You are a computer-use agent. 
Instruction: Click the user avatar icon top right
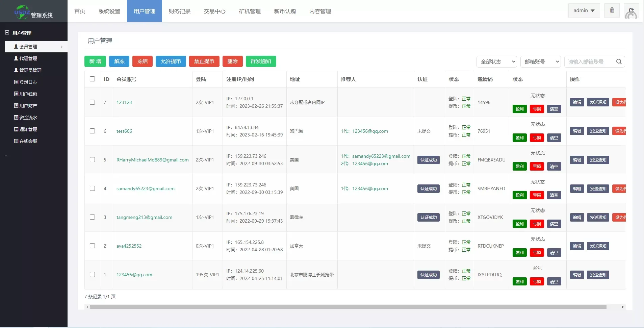click(631, 12)
